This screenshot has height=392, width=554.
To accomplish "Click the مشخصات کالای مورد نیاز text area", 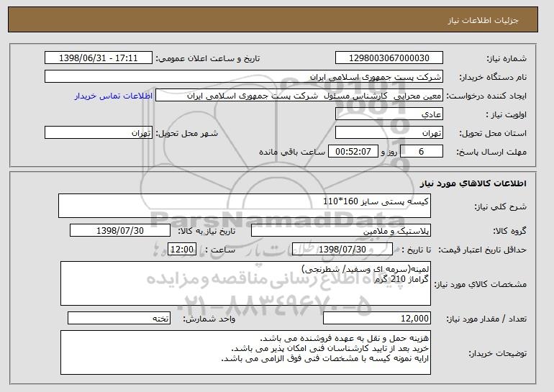I will [245, 283].
